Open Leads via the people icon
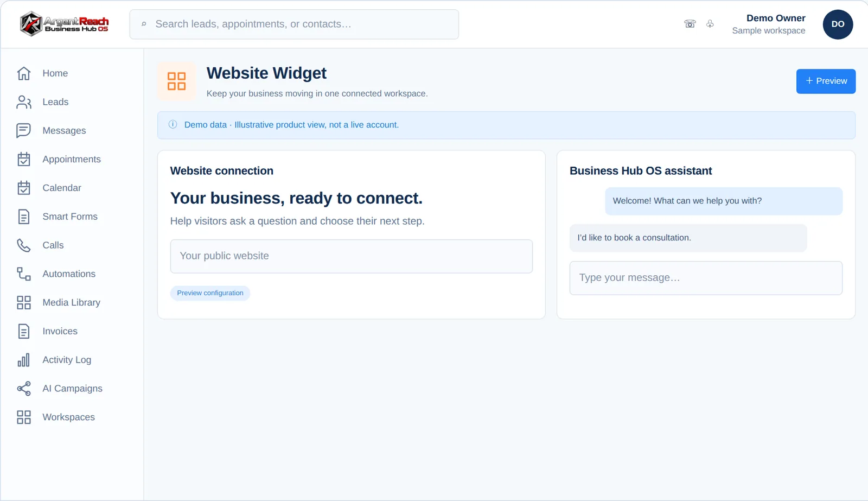This screenshot has height=501, width=868. coord(24,102)
